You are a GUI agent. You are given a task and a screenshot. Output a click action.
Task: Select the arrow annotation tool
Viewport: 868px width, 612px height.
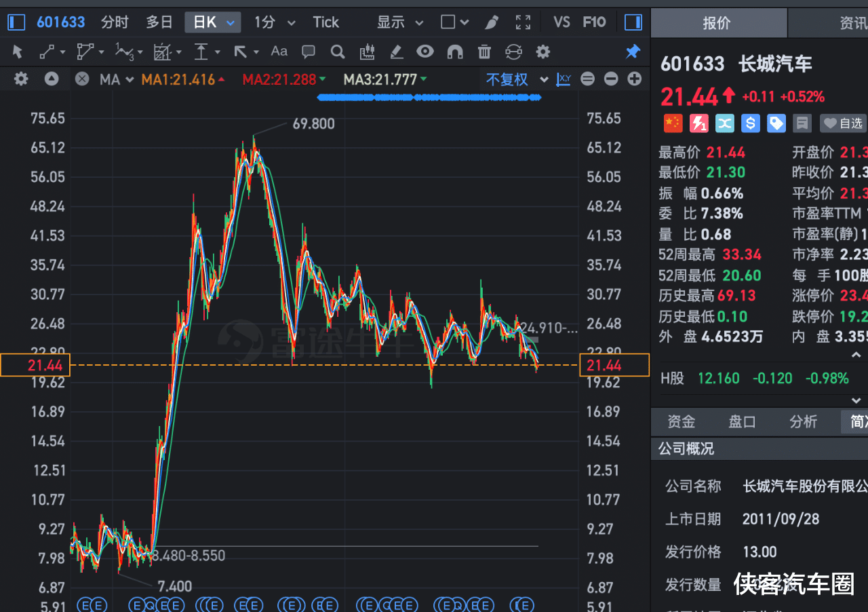pos(240,52)
